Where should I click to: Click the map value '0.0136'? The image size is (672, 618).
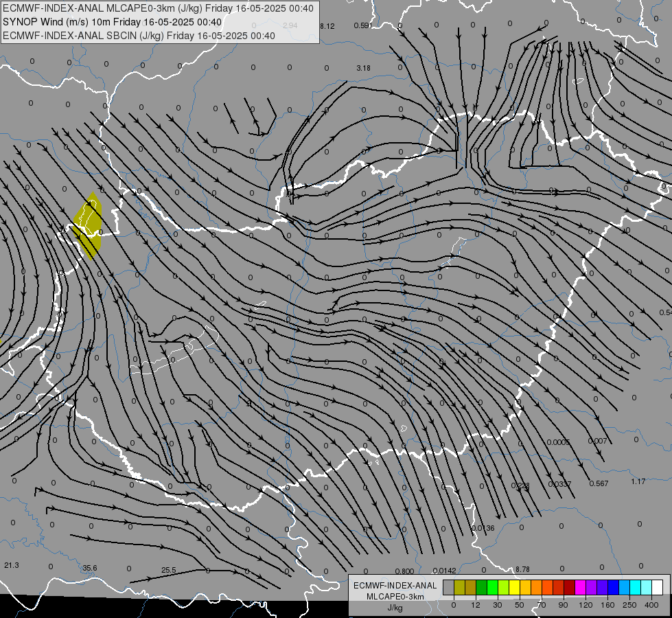[483, 528]
